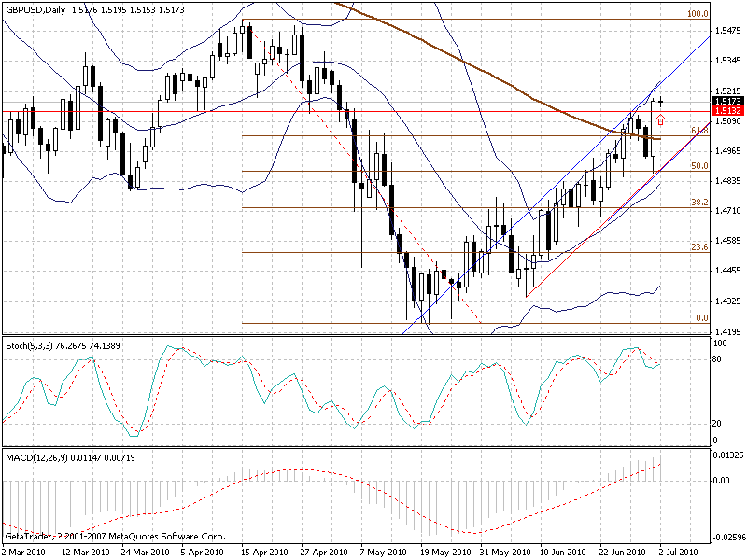The height and width of the screenshot is (560, 747).
Task: Click the 10 Jun 2010 date label
Action: tap(563, 553)
